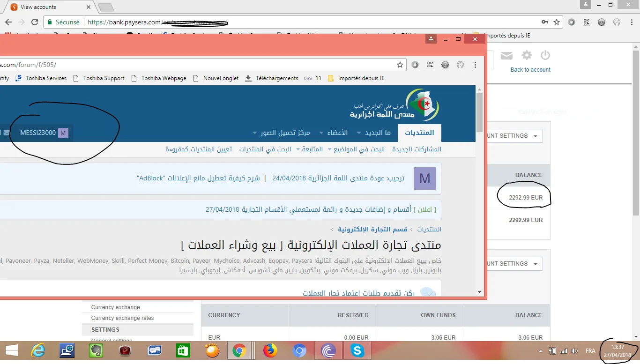Bookmark the forum page with the star icon

[400, 65]
